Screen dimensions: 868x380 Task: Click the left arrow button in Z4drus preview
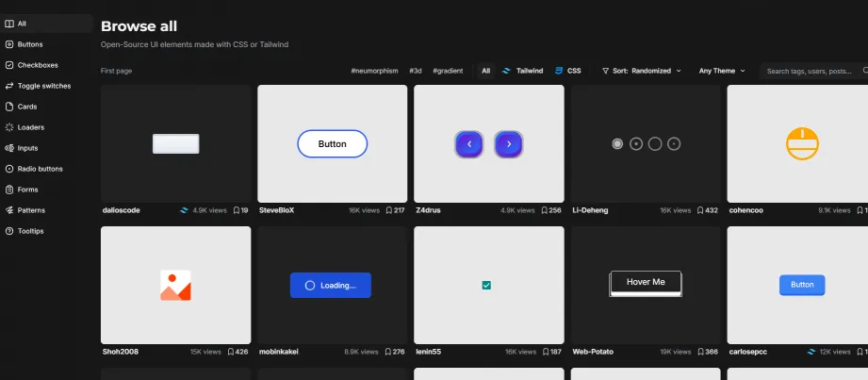[469, 144]
